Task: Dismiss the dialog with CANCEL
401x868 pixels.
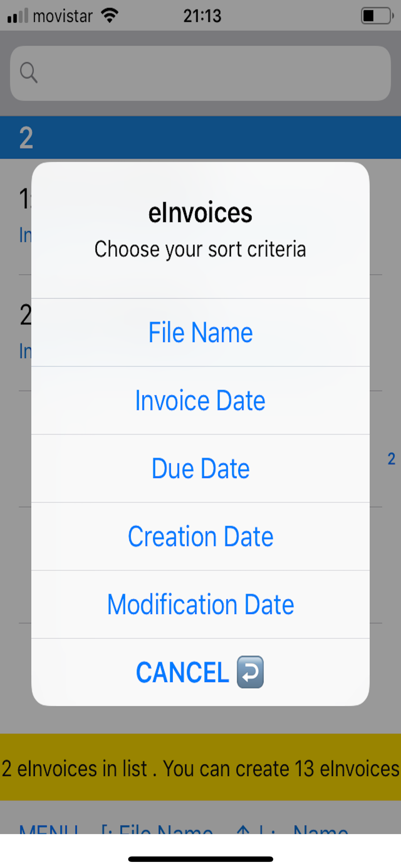Action: point(200,672)
